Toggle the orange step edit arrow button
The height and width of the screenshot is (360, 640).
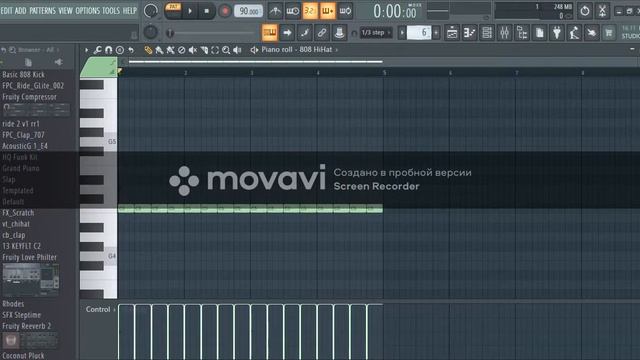coord(287,33)
